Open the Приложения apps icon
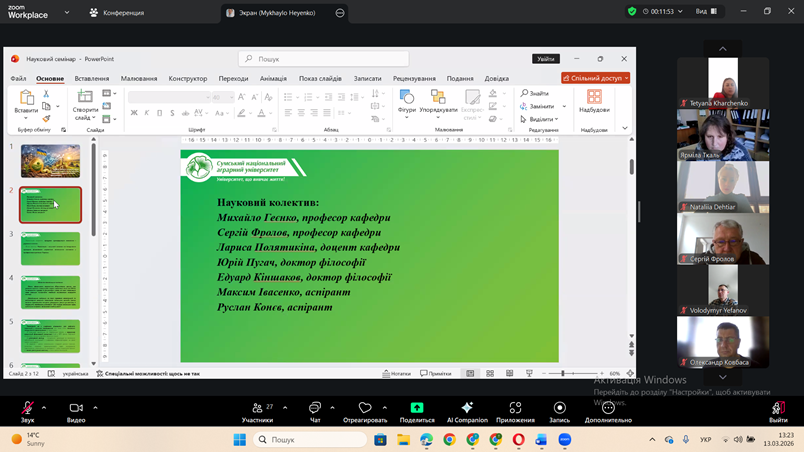The image size is (804, 452). click(515, 408)
